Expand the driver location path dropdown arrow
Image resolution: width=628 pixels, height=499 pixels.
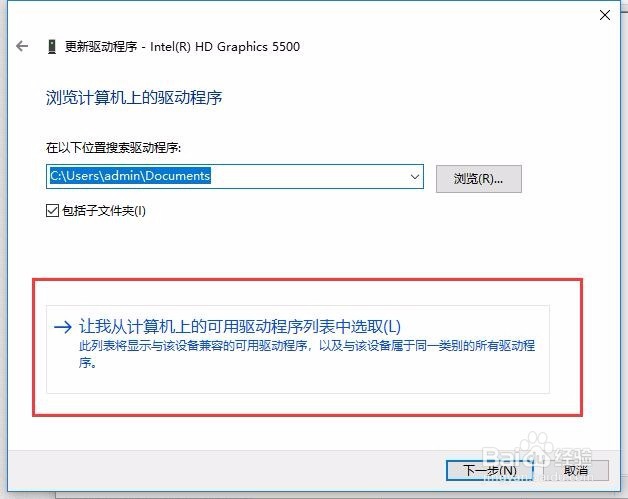click(415, 176)
